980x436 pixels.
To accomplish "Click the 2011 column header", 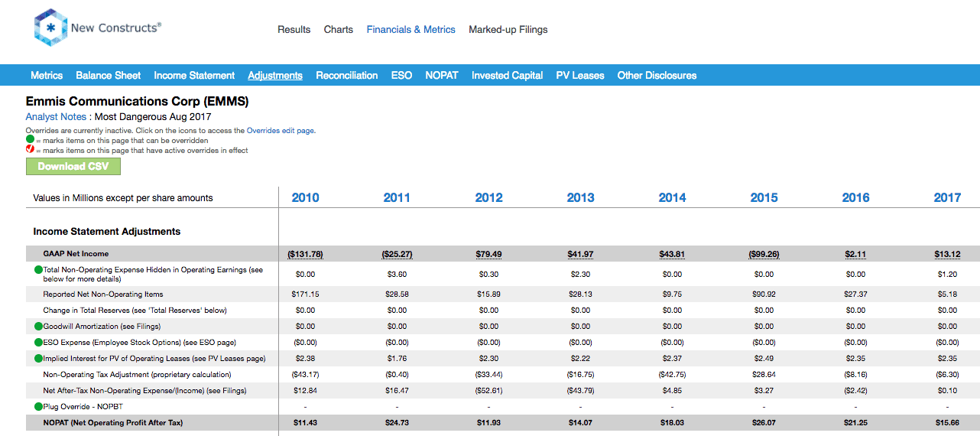I will pos(397,197).
